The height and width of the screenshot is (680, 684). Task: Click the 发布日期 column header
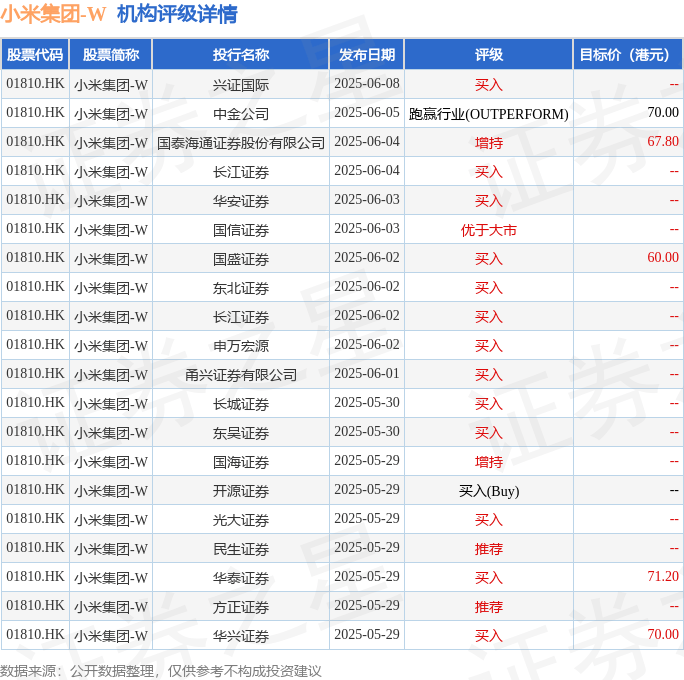(x=367, y=55)
